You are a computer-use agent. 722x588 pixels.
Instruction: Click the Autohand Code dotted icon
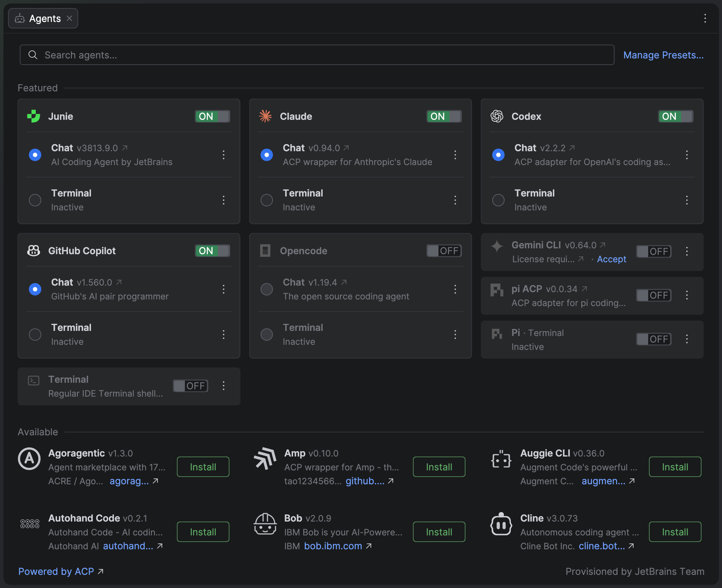point(30,524)
